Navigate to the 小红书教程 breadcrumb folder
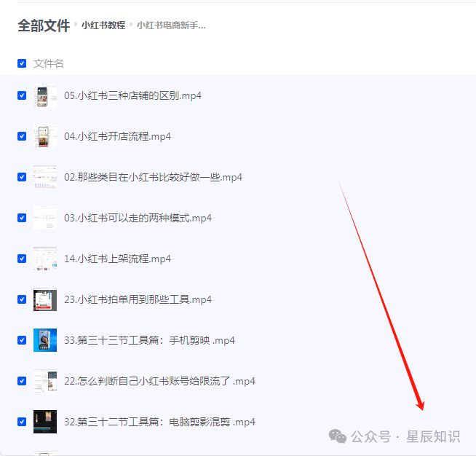Image resolution: width=476 pixels, height=456 pixels. pyautogui.click(x=103, y=25)
